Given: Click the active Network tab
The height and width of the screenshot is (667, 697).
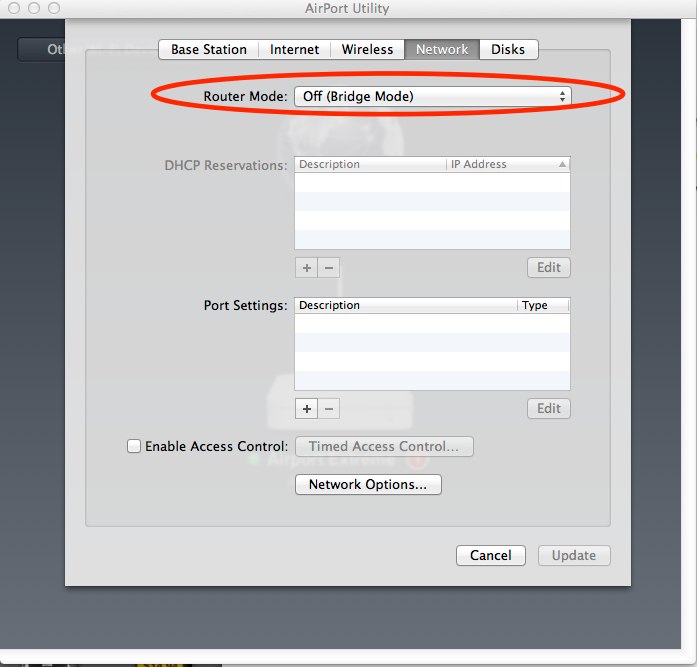Looking at the screenshot, I should [441, 49].
